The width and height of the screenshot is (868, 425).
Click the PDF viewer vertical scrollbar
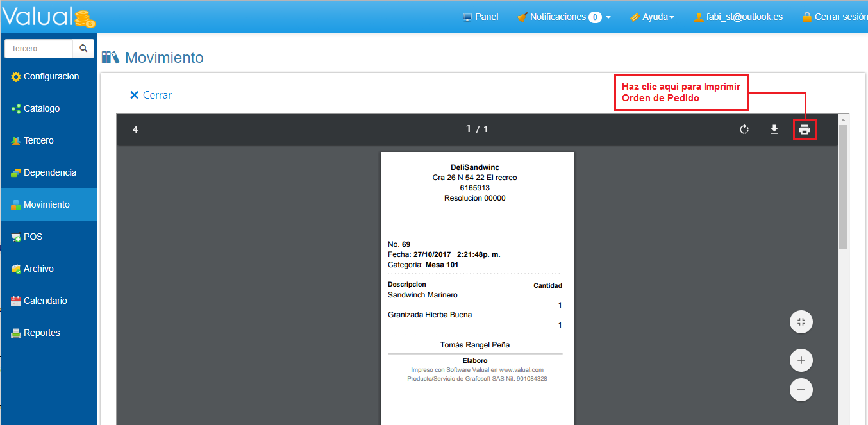[x=843, y=186]
